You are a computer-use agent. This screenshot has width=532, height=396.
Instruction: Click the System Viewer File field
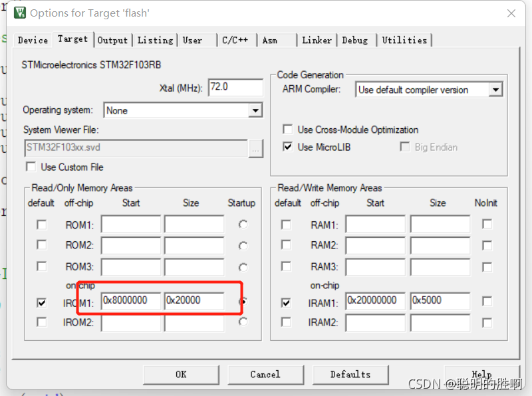click(x=136, y=148)
